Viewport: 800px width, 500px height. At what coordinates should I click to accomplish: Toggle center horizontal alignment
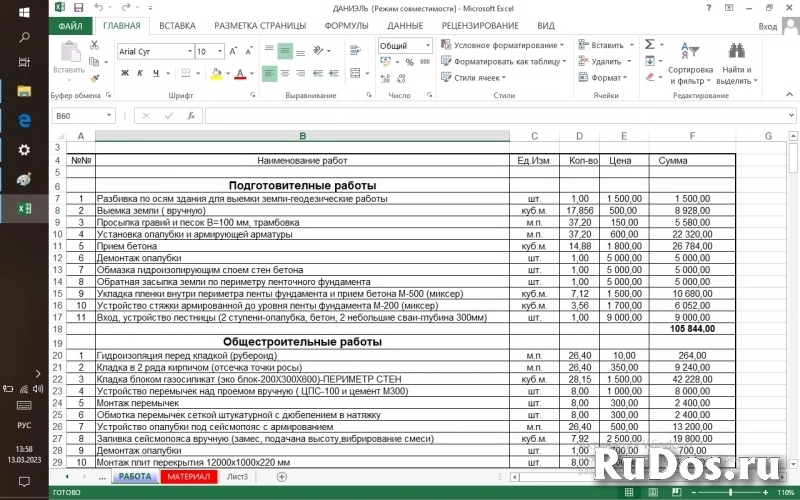(285, 73)
